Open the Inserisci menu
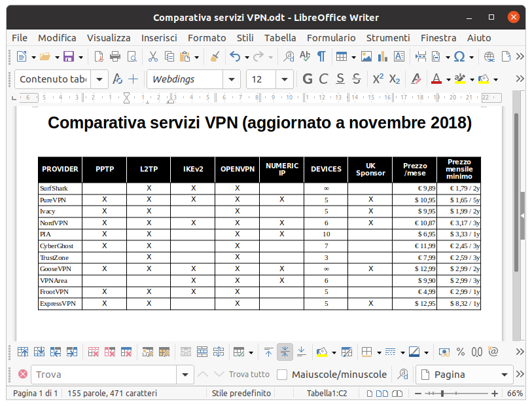The width and height of the screenshot is (532, 406). [x=159, y=38]
